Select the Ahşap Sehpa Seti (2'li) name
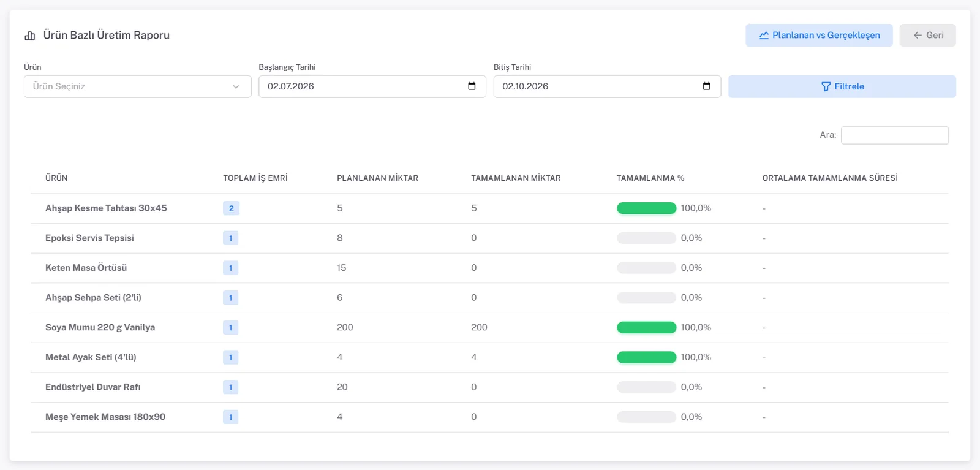The height and width of the screenshot is (470, 980). pyautogui.click(x=93, y=298)
